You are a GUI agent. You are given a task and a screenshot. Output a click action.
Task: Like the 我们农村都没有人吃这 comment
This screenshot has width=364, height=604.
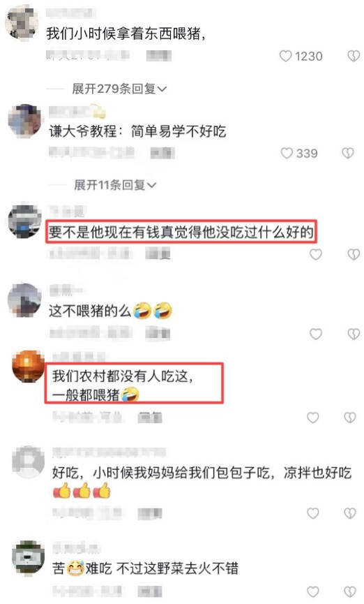point(313,418)
